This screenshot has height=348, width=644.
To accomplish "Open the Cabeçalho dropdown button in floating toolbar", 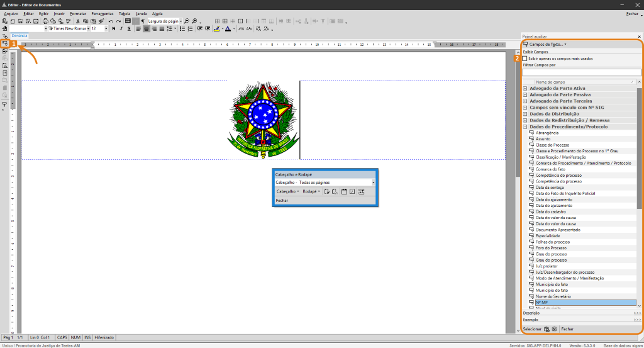I will click(x=287, y=191).
